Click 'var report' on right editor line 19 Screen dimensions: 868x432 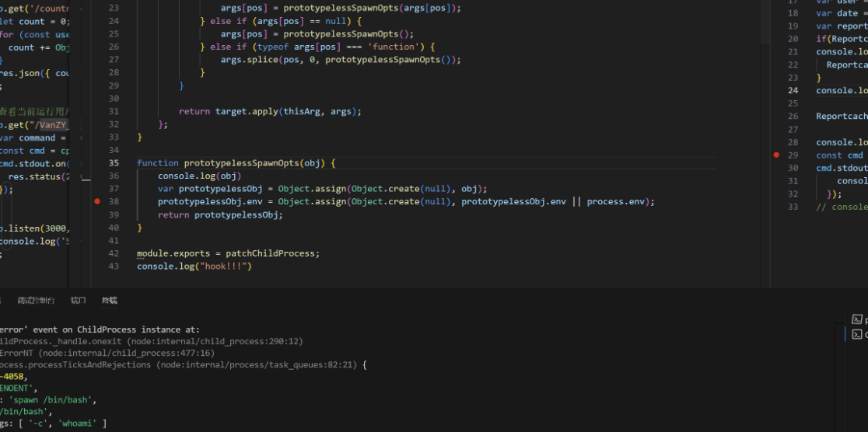pyautogui.click(x=842, y=26)
